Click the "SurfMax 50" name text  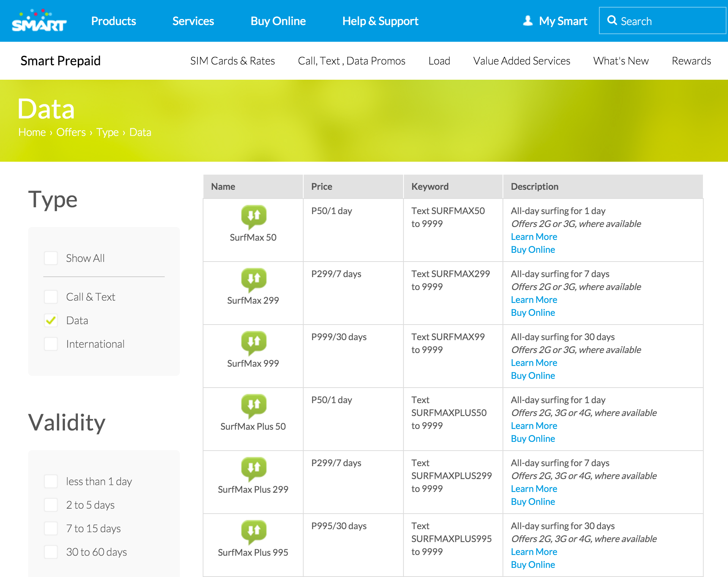pyautogui.click(x=253, y=237)
